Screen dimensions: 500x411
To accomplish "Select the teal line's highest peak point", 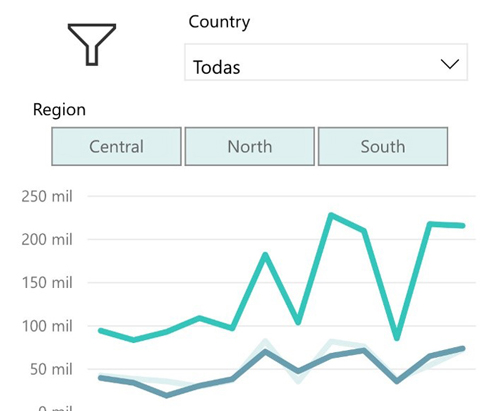I will [331, 215].
